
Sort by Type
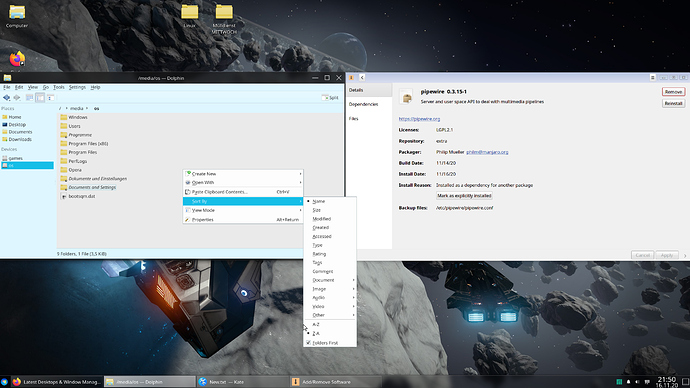pos(330,245)
